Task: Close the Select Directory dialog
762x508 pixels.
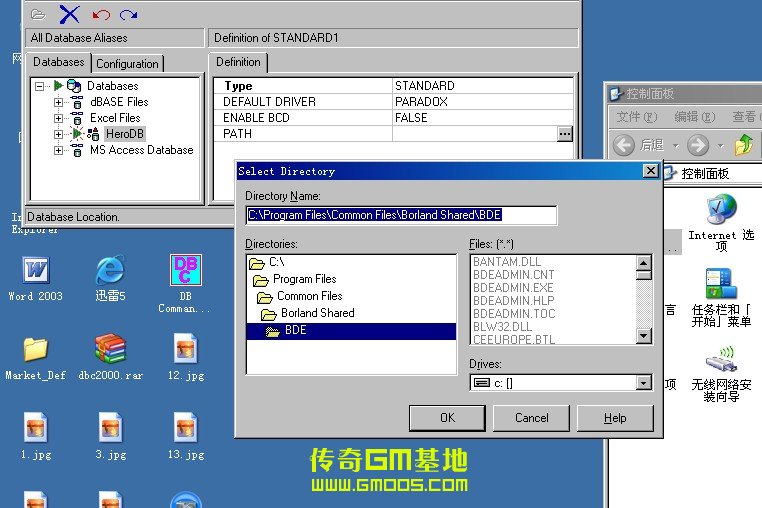Action: tap(651, 171)
